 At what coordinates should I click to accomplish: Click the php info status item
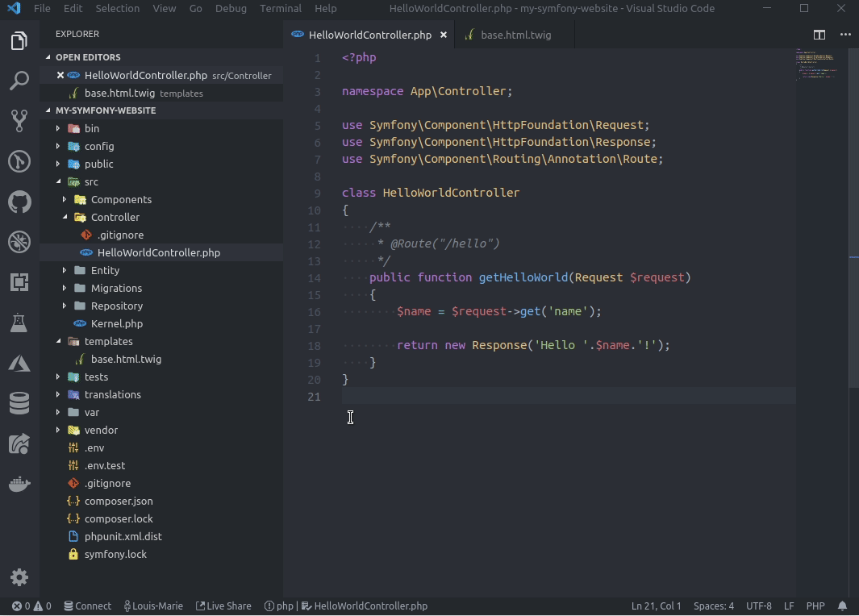pos(279,606)
